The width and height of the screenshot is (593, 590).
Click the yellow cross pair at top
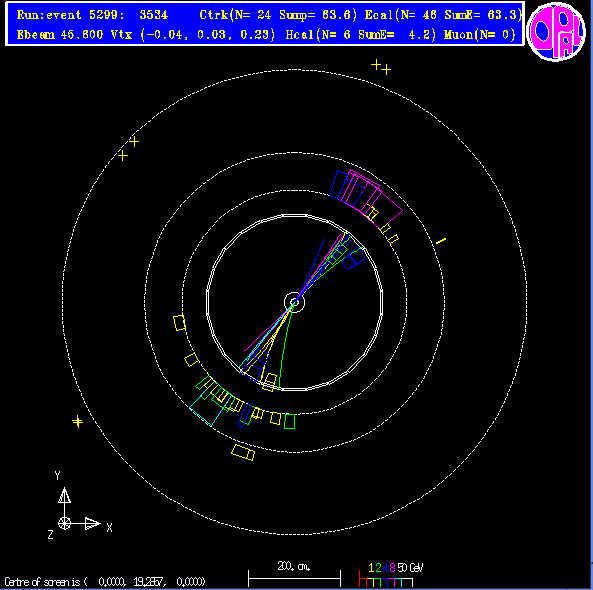pos(381,67)
